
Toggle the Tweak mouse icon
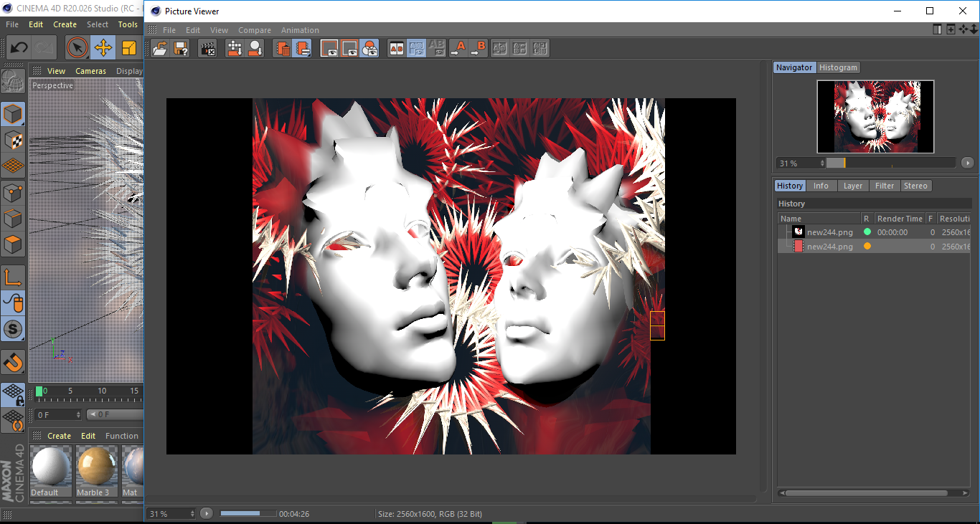point(13,303)
